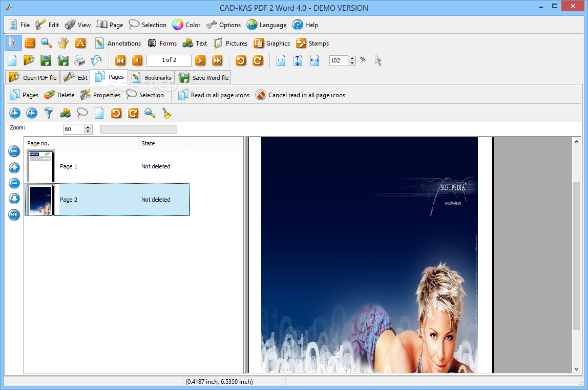Decrease the 102 percent zoom with the down arrow

[x=352, y=63]
